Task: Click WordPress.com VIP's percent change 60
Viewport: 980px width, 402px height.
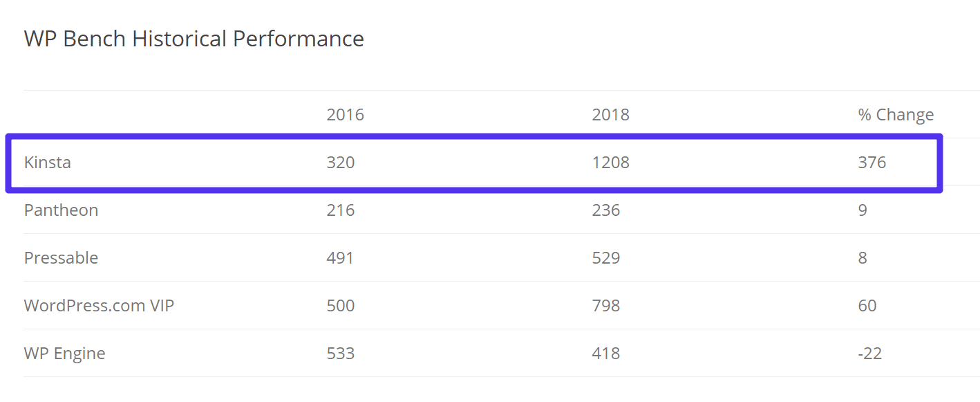Action: click(867, 306)
